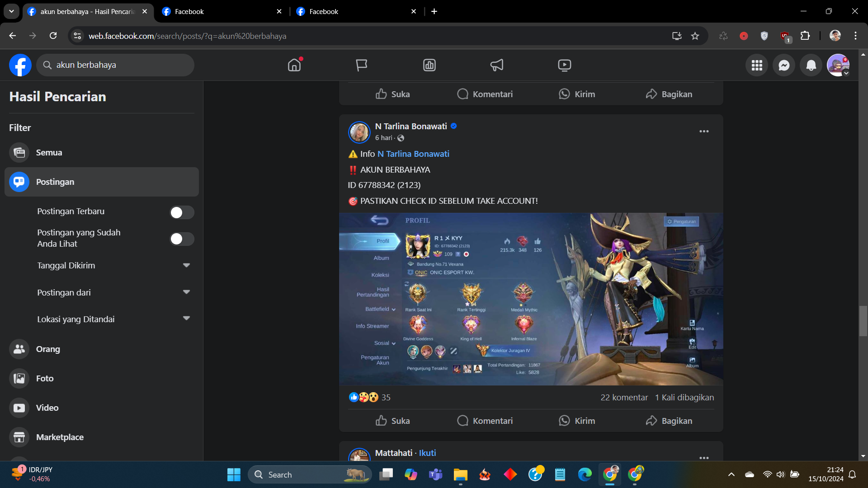Open Messenger chats icon

click(x=784, y=66)
